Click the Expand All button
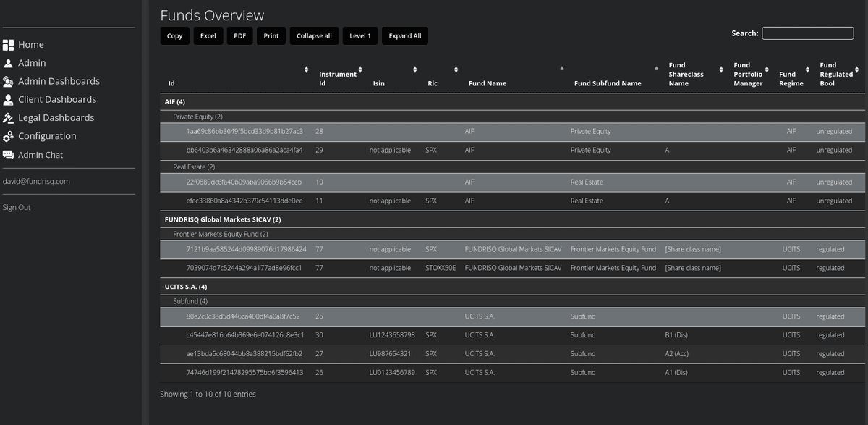The image size is (868, 425). (405, 35)
